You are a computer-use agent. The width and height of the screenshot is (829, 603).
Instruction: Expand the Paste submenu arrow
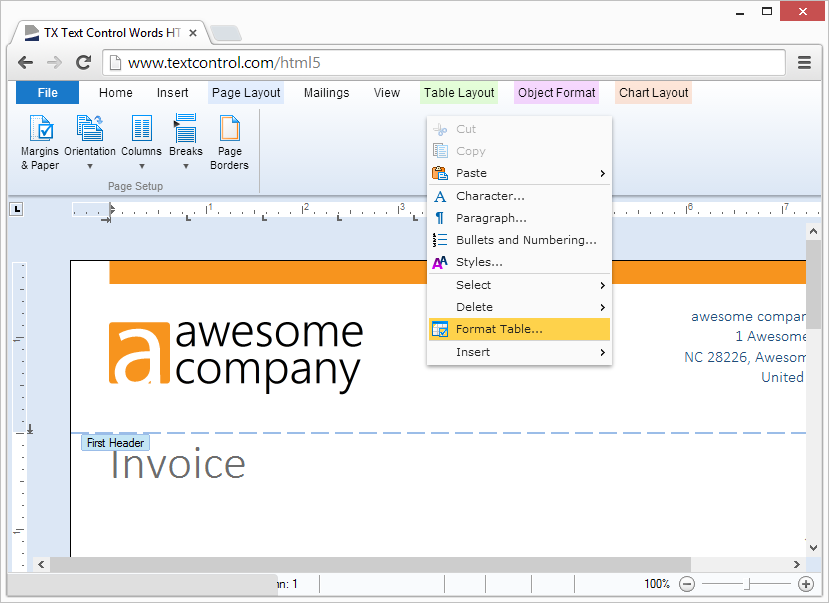point(603,173)
